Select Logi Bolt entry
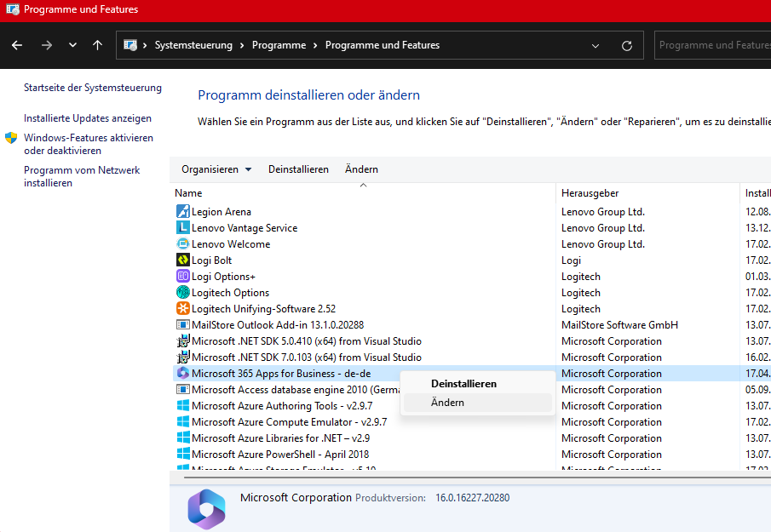 tap(211, 260)
